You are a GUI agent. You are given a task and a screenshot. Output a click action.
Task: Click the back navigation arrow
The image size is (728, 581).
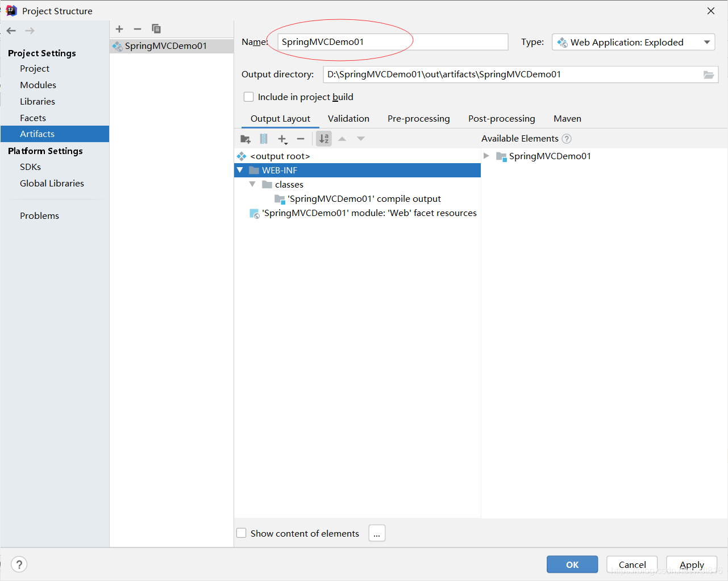click(x=11, y=31)
